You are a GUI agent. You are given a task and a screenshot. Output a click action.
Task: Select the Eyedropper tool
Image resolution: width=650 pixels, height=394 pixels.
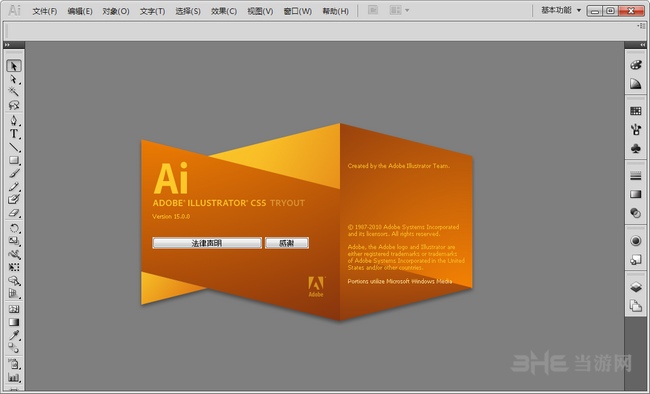[14, 335]
